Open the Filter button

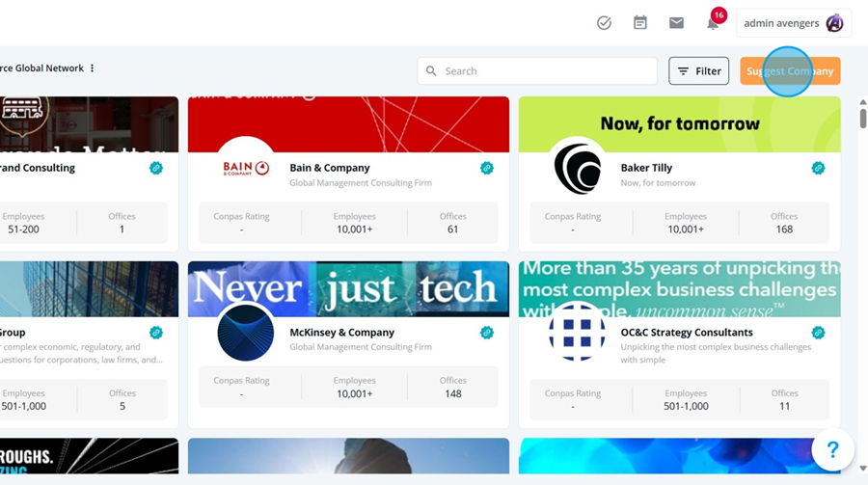point(698,70)
